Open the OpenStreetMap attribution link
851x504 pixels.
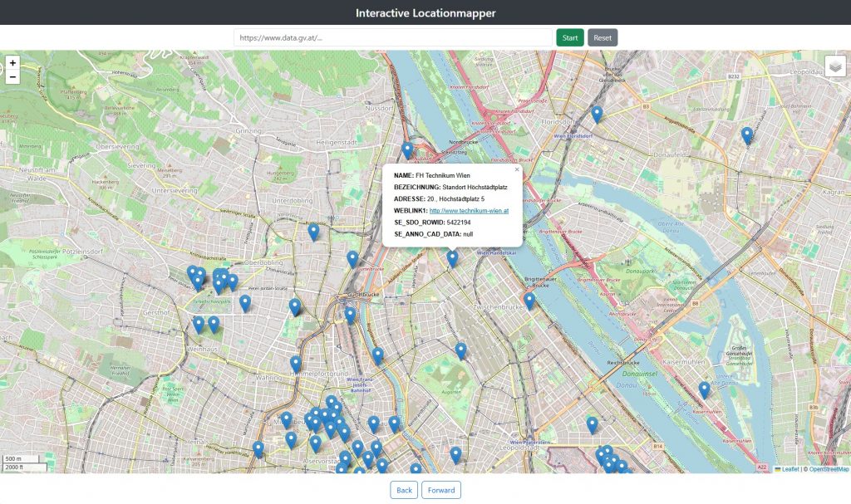(x=827, y=470)
